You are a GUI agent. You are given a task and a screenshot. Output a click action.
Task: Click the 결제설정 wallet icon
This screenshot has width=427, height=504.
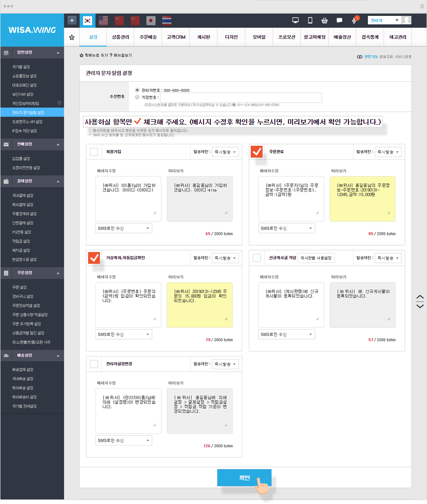tap(6, 181)
